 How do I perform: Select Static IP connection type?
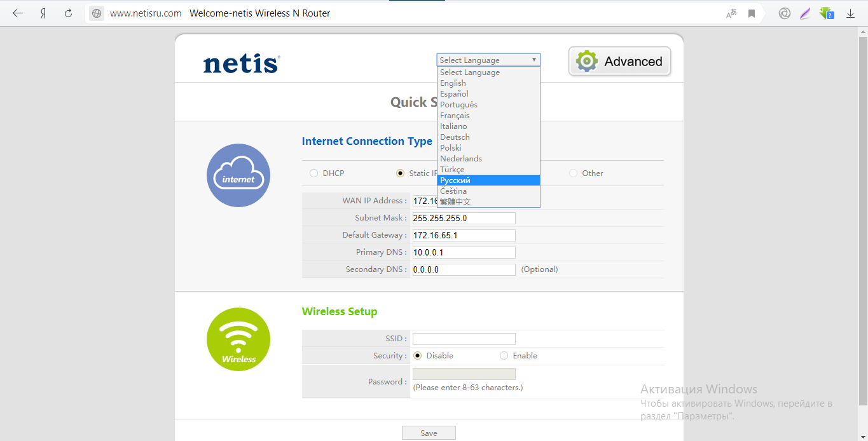[x=400, y=173]
